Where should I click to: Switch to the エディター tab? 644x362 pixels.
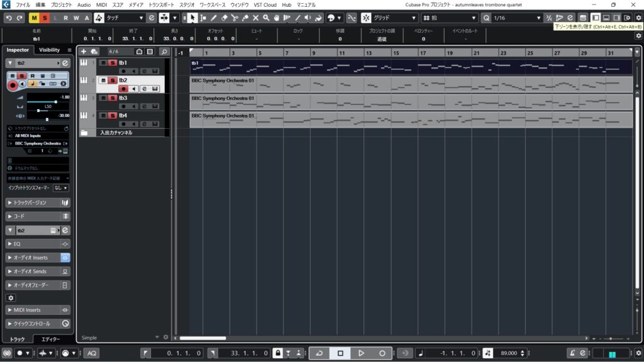50,339
